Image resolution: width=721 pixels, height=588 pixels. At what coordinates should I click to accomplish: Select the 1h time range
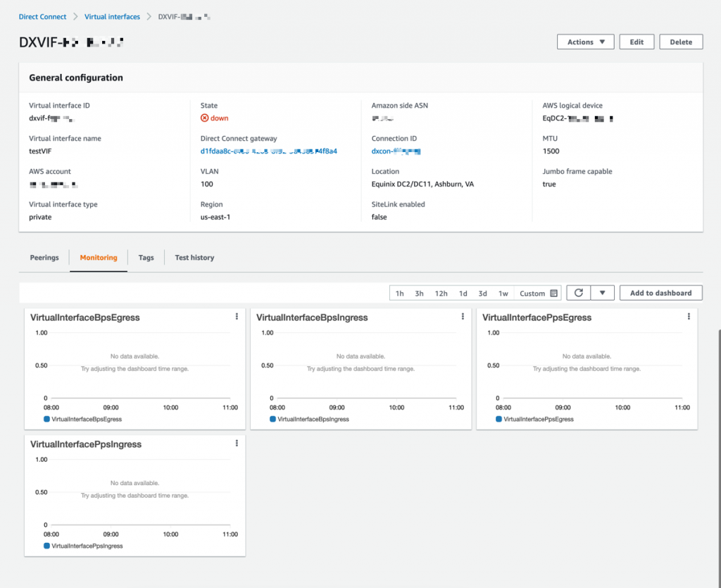click(399, 292)
